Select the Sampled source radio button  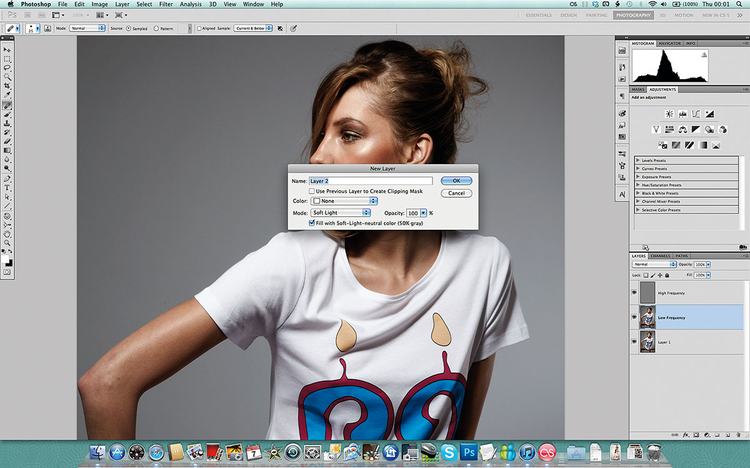point(128,29)
